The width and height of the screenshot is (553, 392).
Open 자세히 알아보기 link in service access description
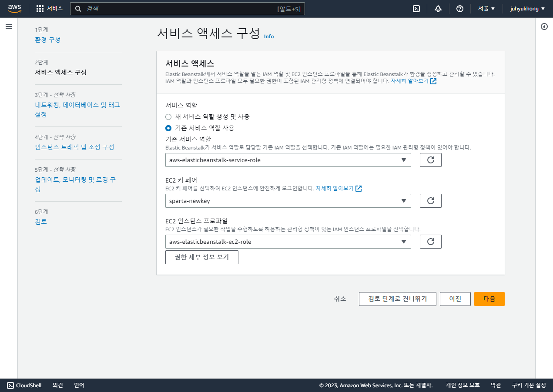pos(409,81)
